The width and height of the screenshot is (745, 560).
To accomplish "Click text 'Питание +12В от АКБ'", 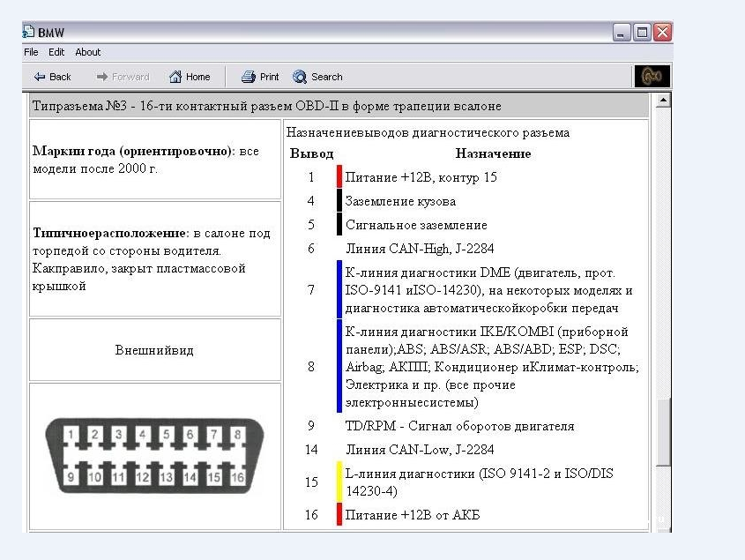I will coord(413,515).
